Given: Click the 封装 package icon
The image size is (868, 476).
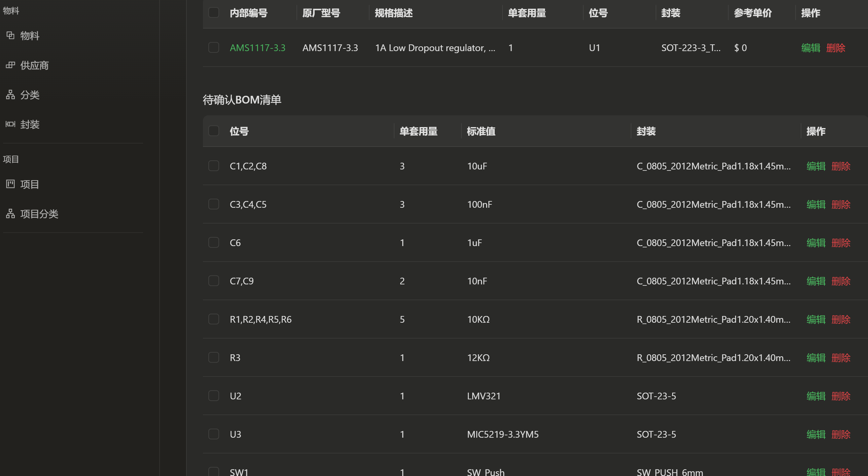Looking at the screenshot, I should [10, 124].
